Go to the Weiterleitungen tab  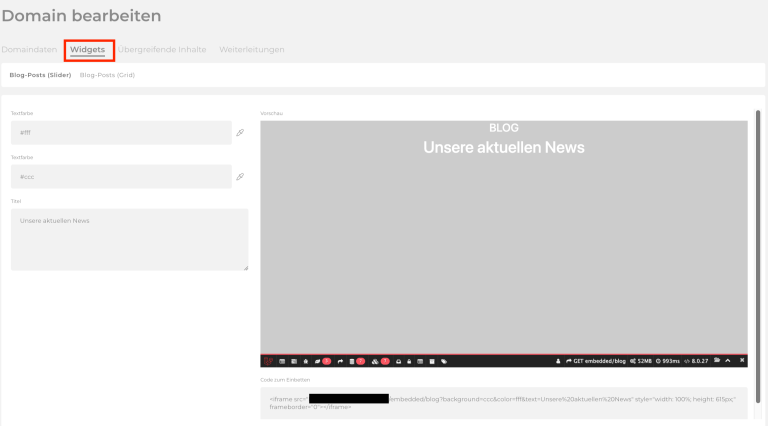click(x=252, y=49)
